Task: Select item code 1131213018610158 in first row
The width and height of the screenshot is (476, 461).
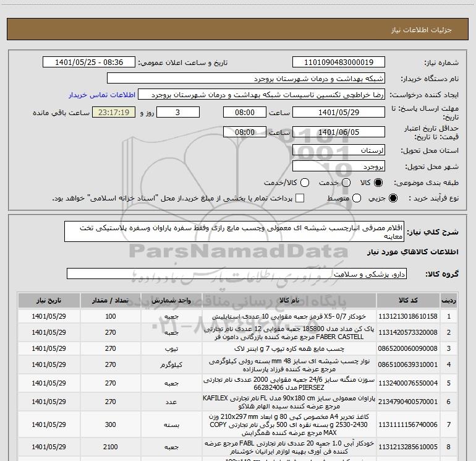Action: (415, 316)
